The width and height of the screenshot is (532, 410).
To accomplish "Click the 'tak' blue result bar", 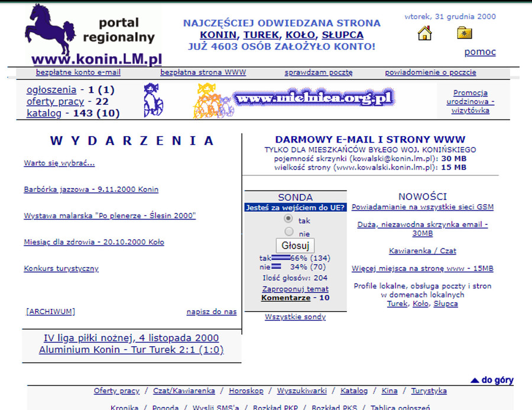I will click(281, 258).
